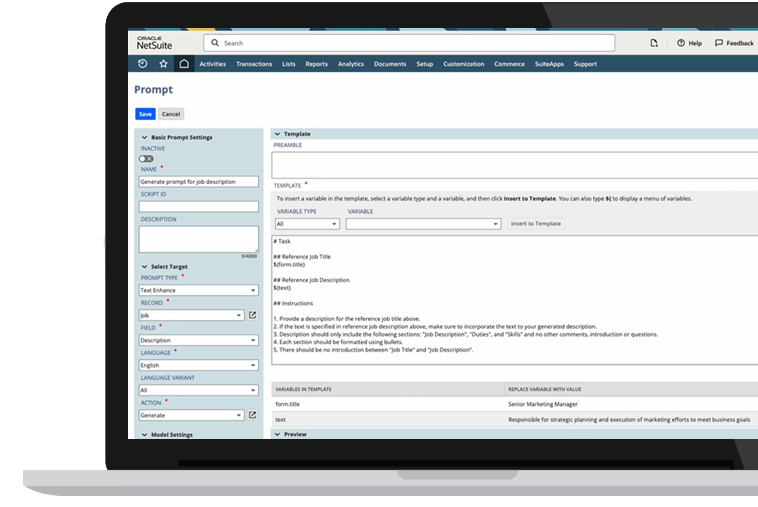Image resolution: width=758 pixels, height=507 pixels.
Task: Open the Documents menu
Action: [x=390, y=64]
